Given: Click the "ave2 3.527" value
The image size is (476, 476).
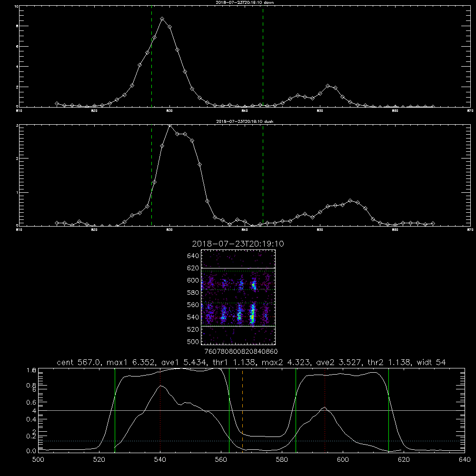Looking at the screenshot, I should [340, 362].
